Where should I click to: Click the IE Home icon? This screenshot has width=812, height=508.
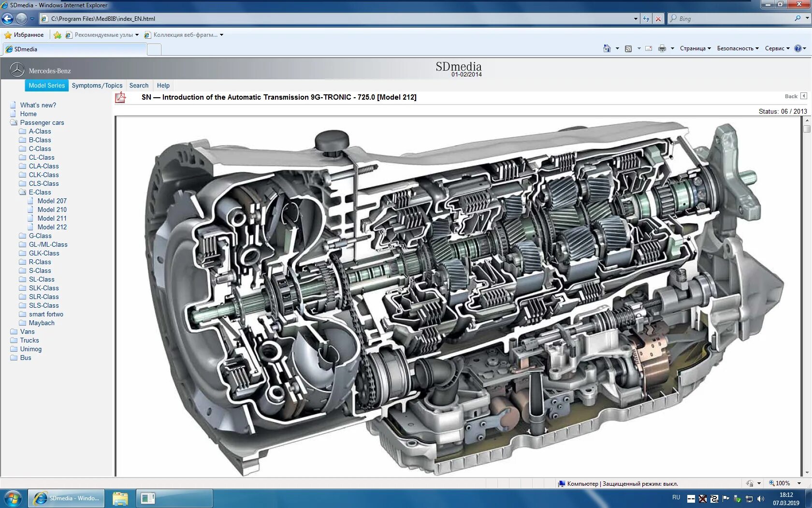pos(607,48)
